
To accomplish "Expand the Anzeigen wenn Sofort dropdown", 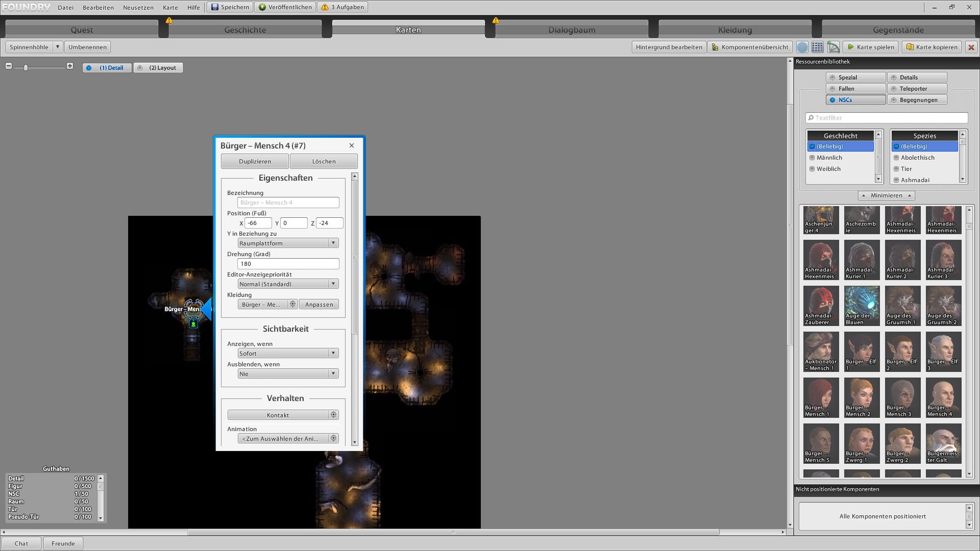I will click(288, 353).
